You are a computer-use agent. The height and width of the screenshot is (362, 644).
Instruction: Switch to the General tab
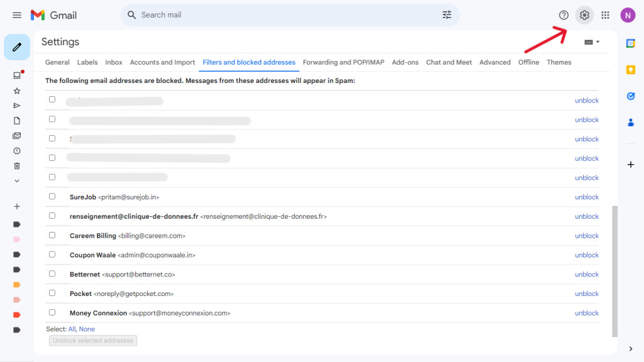[57, 62]
